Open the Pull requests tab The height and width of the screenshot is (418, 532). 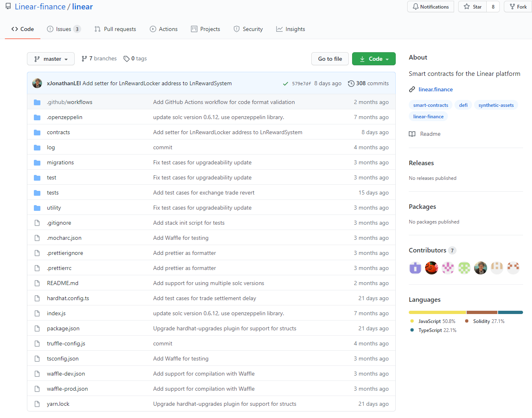coord(115,29)
